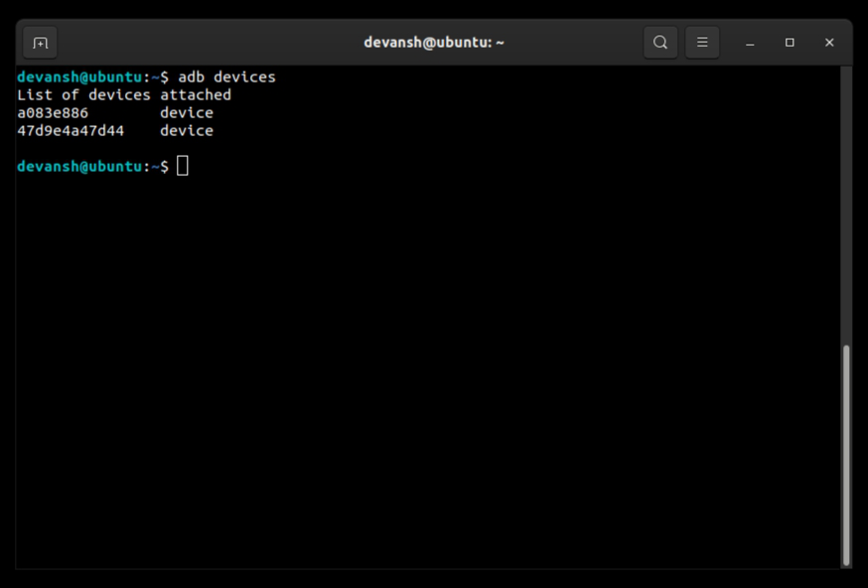Click the search magnifier icon

660,43
